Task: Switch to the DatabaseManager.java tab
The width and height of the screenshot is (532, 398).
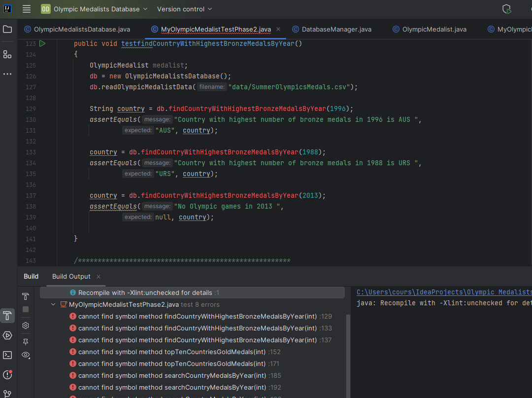Action: 336,30
